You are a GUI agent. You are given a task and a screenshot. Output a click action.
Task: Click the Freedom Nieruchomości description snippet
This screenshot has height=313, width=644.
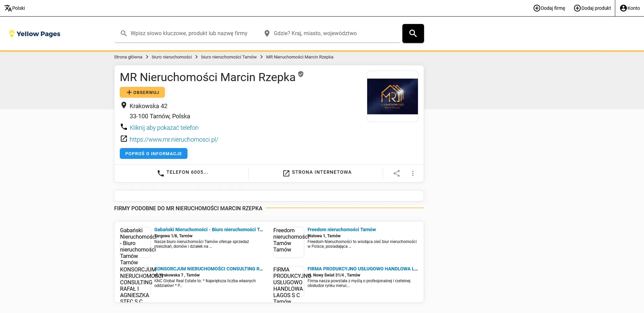point(362,244)
